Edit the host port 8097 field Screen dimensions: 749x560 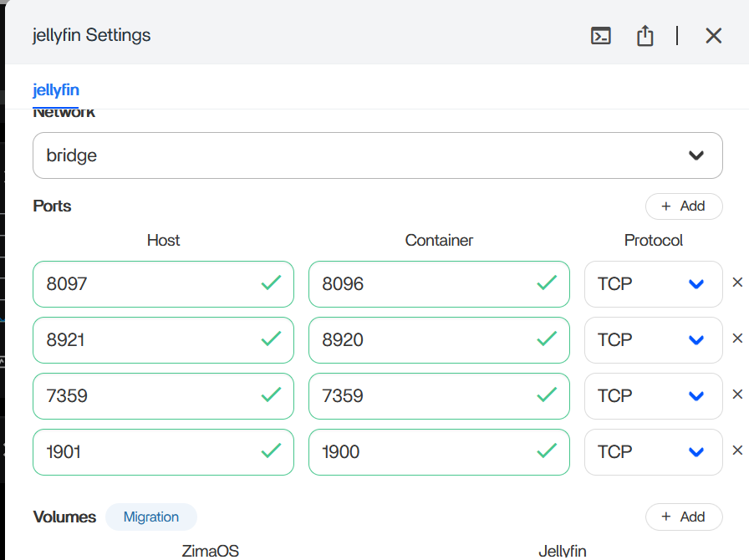[146, 284]
